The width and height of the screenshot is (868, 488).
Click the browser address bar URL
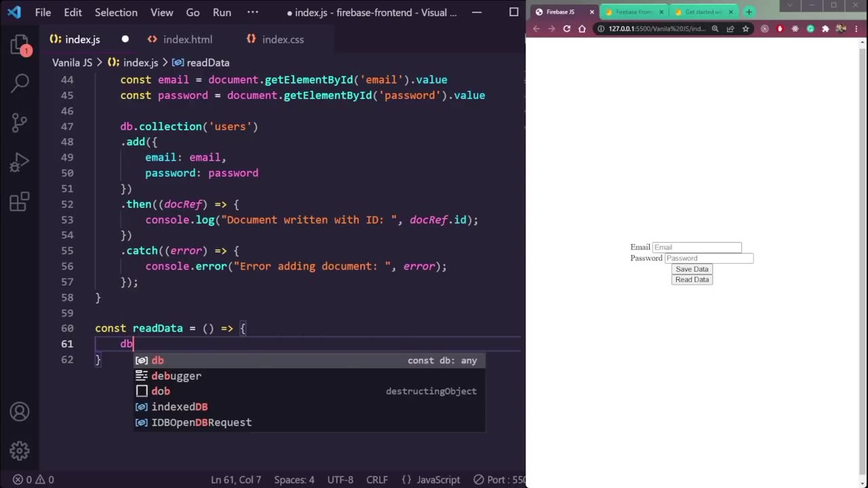click(x=657, y=28)
